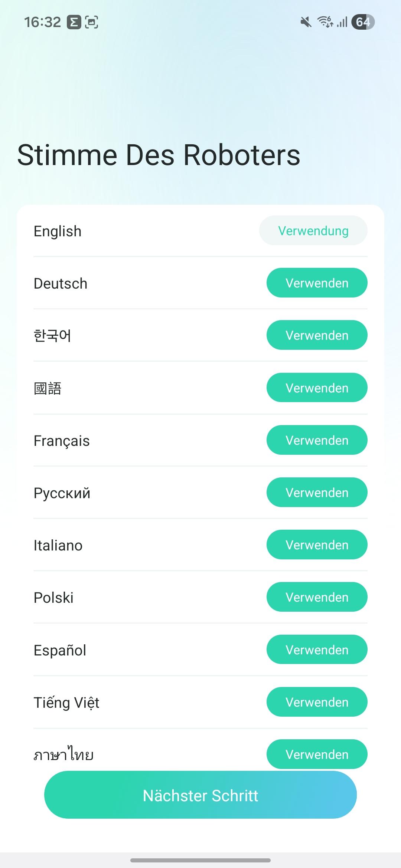Viewport: 401px width, 868px height.
Task: Tap the screen capture icon in status bar
Action: pos(92,22)
